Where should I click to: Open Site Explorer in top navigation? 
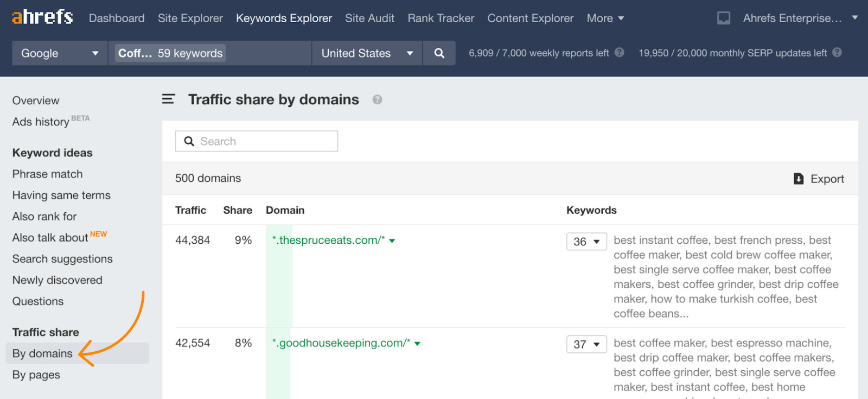(190, 18)
